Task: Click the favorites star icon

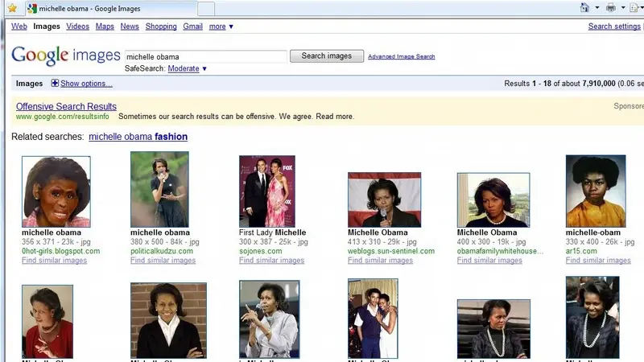Action: coord(12,8)
